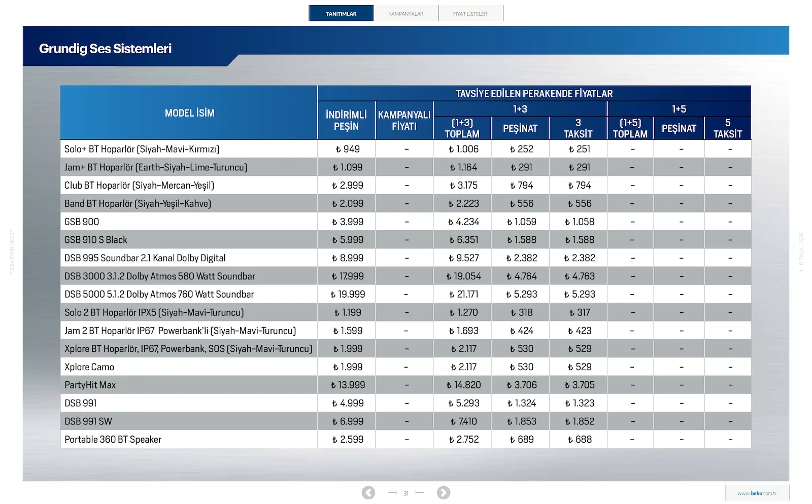Screen dimensions: 812x504
Task: Select the Band BT Hoparlör row name
Action: pyautogui.click(x=138, y=204)
